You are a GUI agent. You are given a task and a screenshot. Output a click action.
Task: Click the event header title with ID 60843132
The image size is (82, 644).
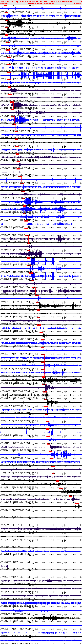point(41,1)
